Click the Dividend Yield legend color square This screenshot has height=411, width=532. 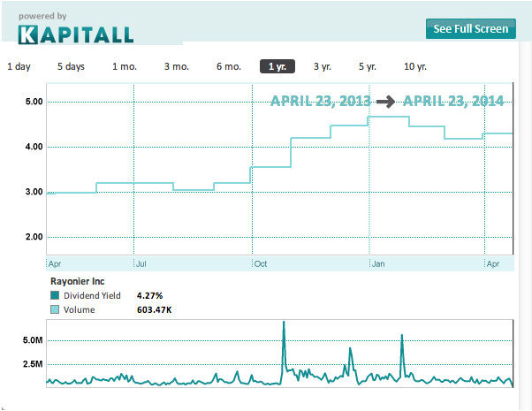(x=55, y=295)
